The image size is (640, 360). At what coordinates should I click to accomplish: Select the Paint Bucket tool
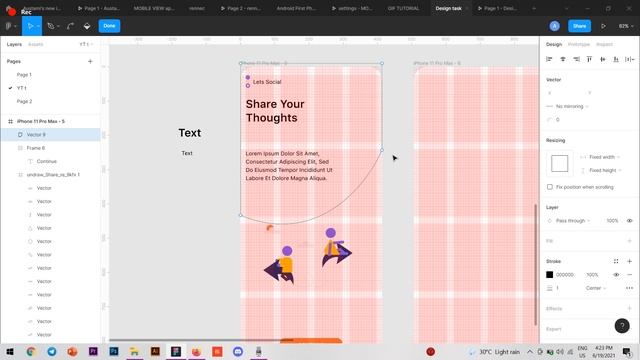tap(87, 26)
